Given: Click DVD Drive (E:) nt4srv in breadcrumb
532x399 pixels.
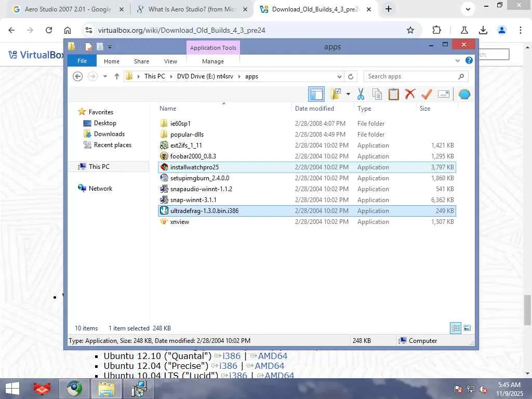Looking at the screenshot, I should tap(205, 76).
